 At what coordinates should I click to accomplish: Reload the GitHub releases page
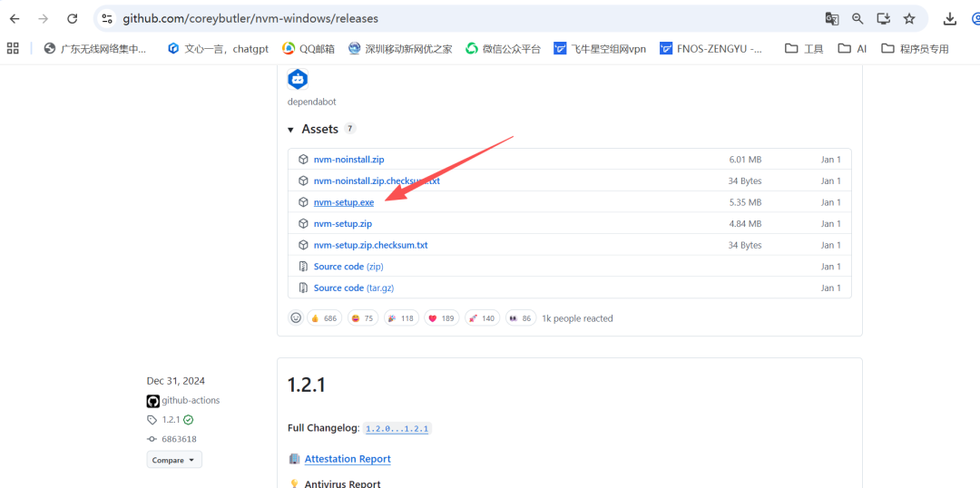point(73,19)
